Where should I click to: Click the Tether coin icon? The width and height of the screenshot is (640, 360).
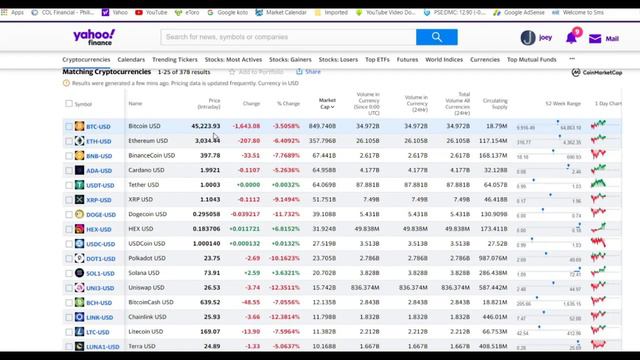coord(80,185)
